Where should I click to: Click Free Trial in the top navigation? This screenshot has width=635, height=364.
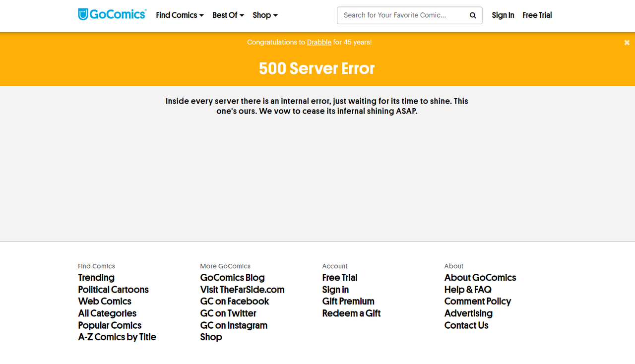(x=537, y=15)
